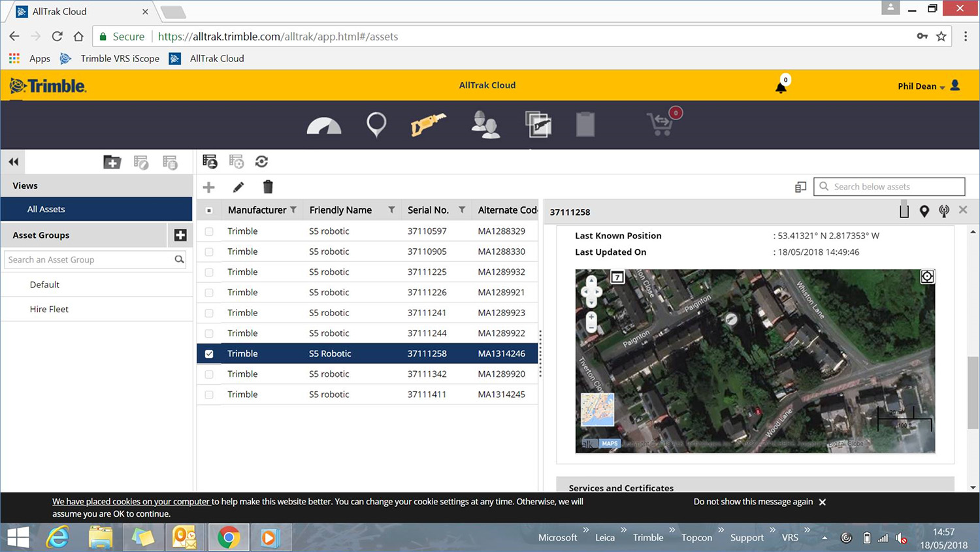Open the employees people icon

click(485, 125)
